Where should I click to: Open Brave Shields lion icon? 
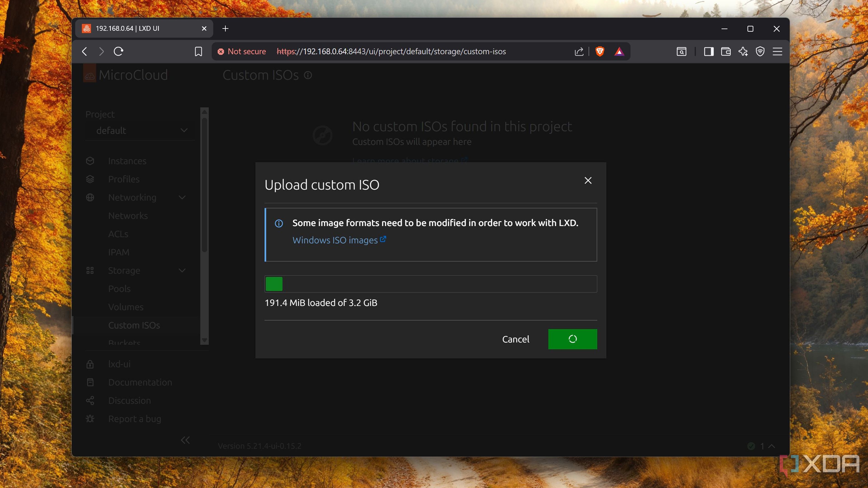click(600, 52)
